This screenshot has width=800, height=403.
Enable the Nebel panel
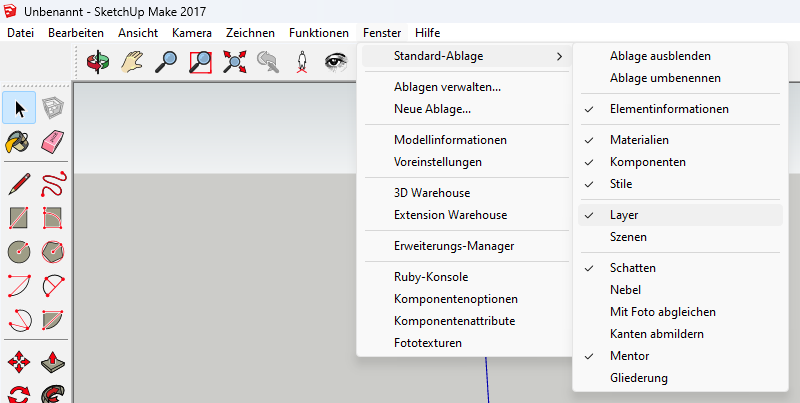pyautogui.click(x=680, y=290)
